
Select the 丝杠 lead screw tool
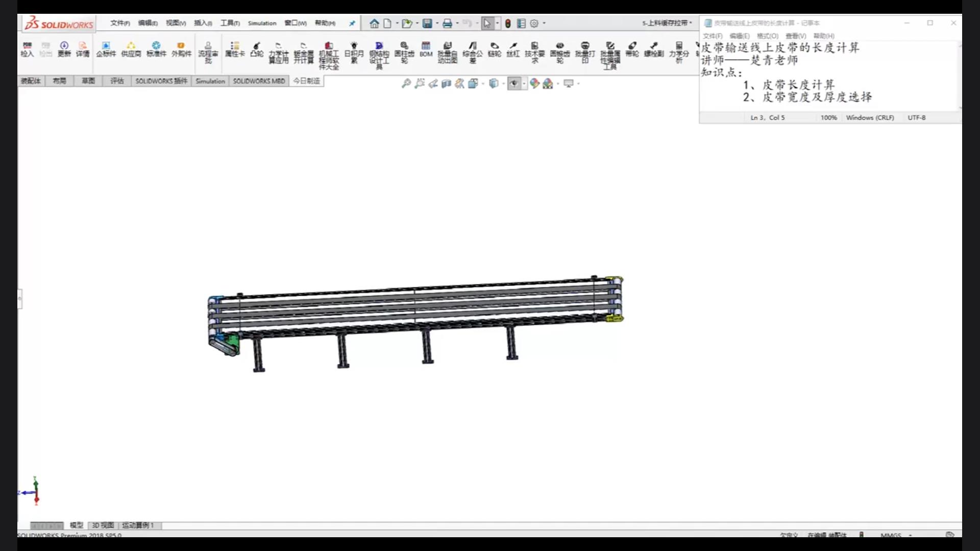click(513, 49)
